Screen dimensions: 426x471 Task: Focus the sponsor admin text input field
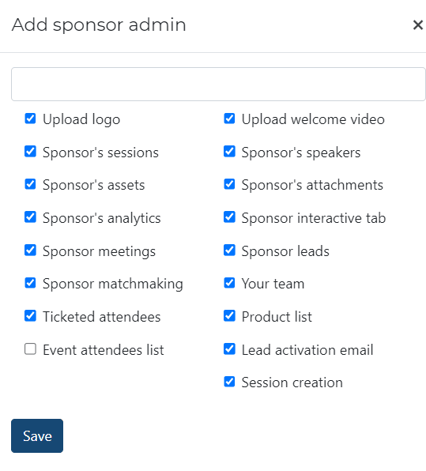click(218, 84)
